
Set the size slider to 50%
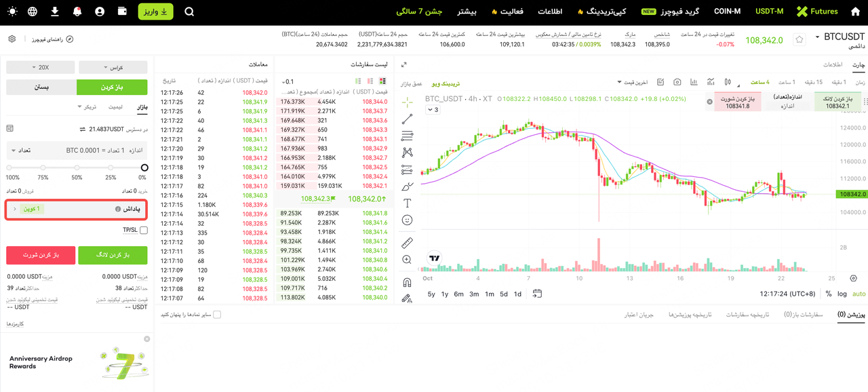[77, 168]
